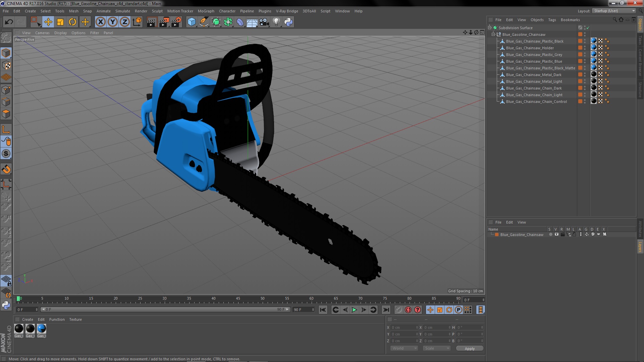Open the Layers side tab
The width and height of the screenshot is (644, 362).
640,247
